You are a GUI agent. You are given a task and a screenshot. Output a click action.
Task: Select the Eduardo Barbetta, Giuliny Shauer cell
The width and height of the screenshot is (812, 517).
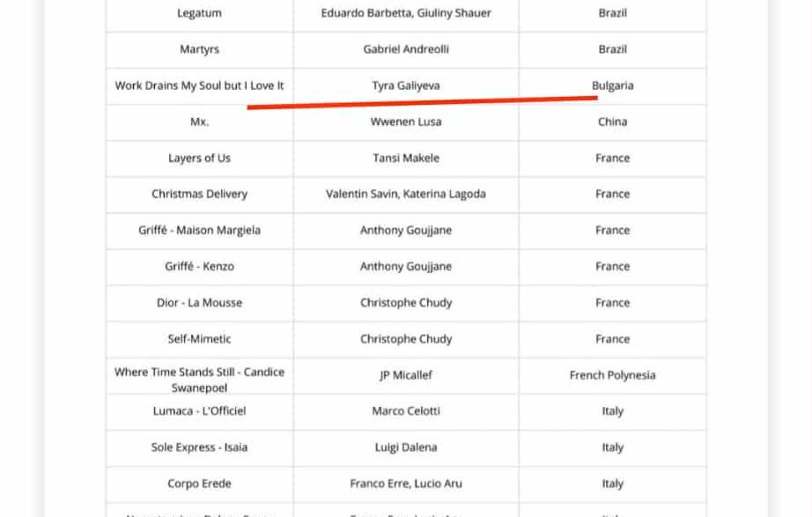coord(406,13)
